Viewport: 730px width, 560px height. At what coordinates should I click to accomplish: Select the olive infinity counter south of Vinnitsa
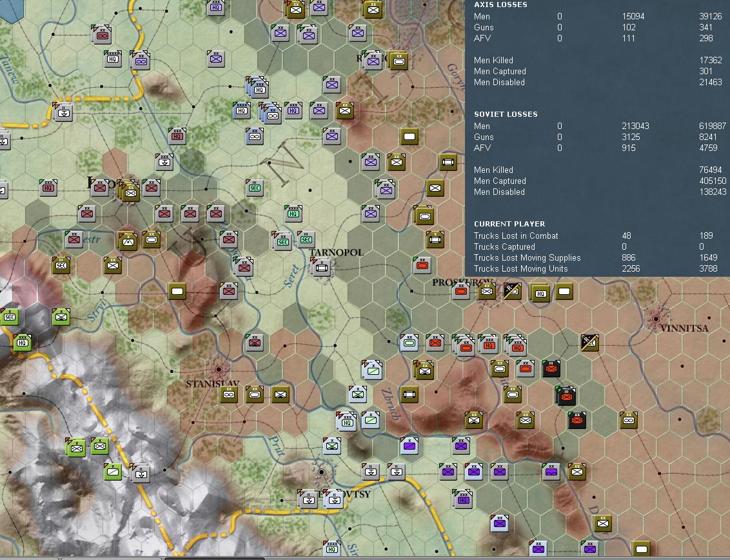(x=628, y=420)
